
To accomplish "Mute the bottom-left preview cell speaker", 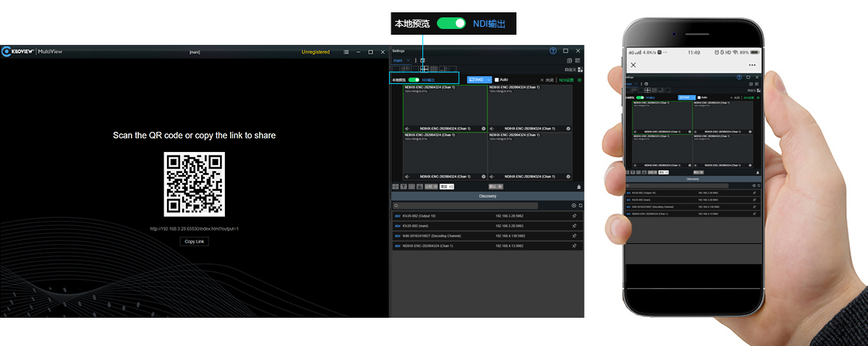I will tap(407, 177).
